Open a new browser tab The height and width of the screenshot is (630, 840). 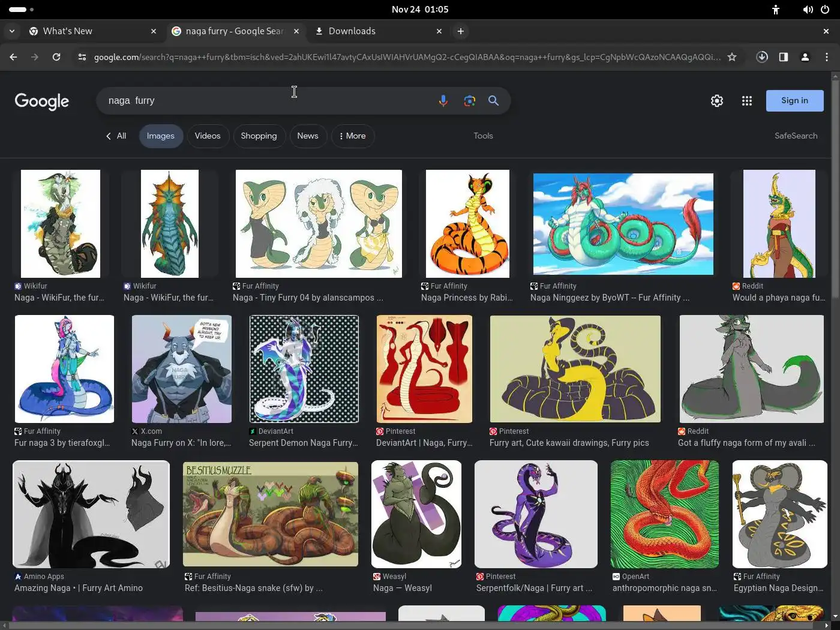pyautogui.click(x=460, y=31)
